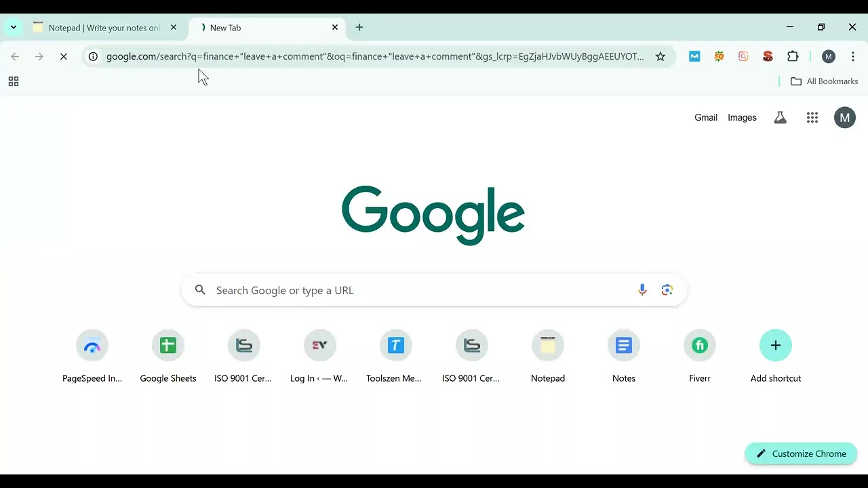Bookmark this page with the star
868x488 pixels.
(660, 56)
